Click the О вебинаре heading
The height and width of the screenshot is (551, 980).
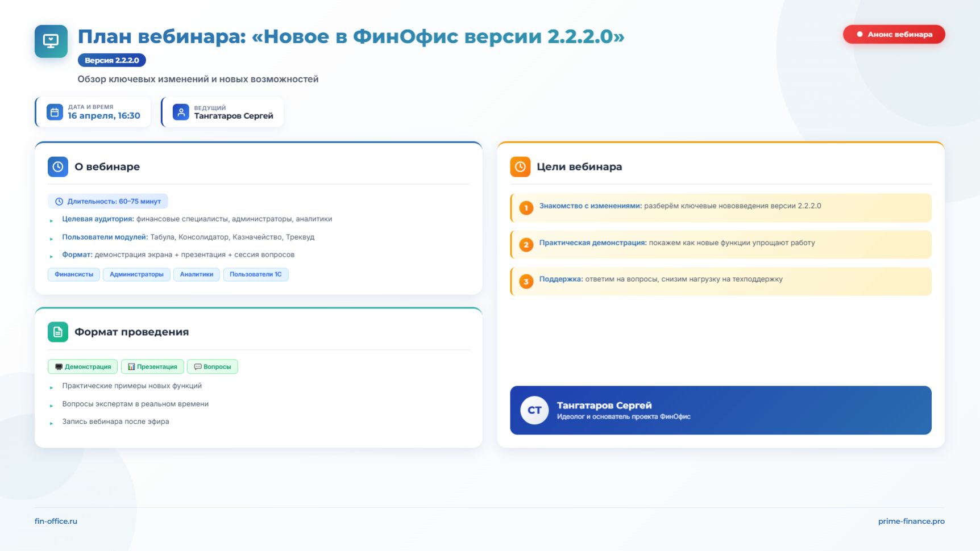click(107, 167)
